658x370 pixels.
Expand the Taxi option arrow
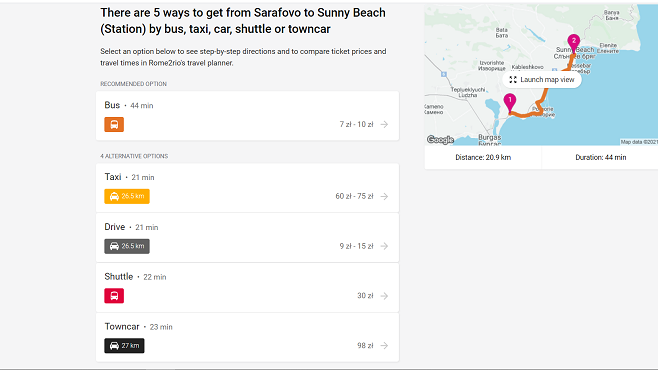[x=384, y=196]
